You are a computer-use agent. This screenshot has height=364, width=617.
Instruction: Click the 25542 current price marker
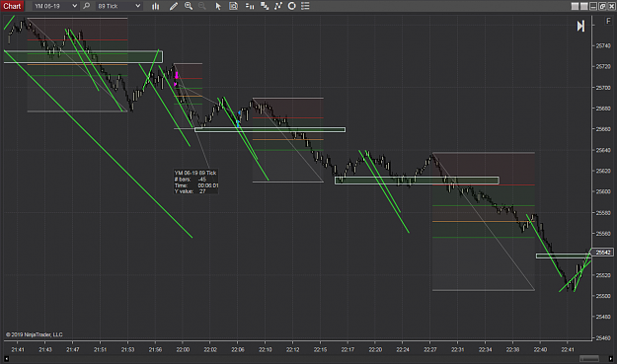603,253
